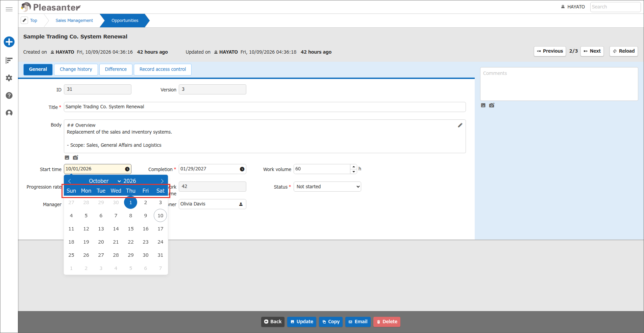Select October 15 in the calendar
The image size is (644, 333).
131,229
